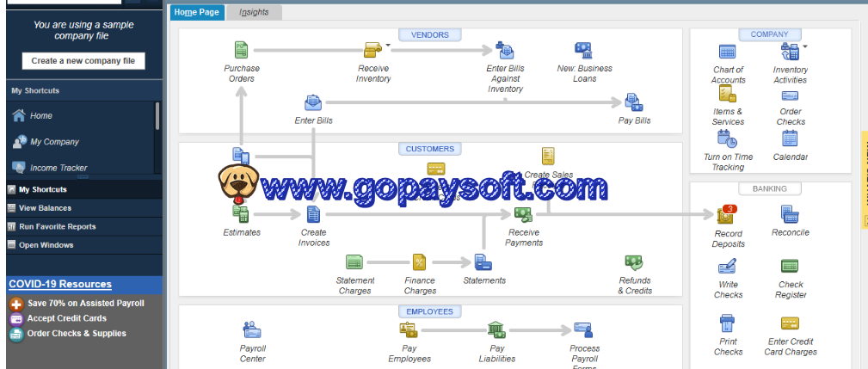This screenshot has width=868, height=369.
Task: Open Statement Charges icon
Action: 354,262
